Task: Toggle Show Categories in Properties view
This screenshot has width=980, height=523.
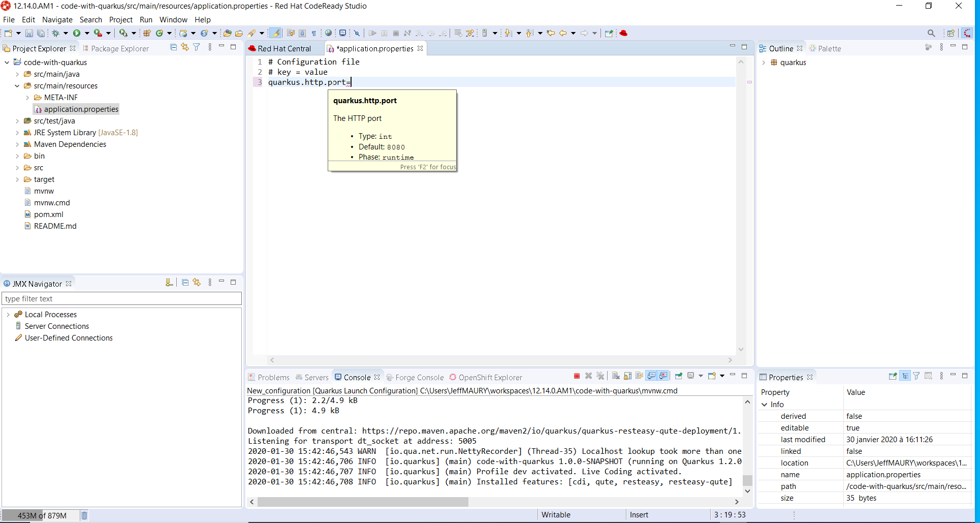Action: 905,376
